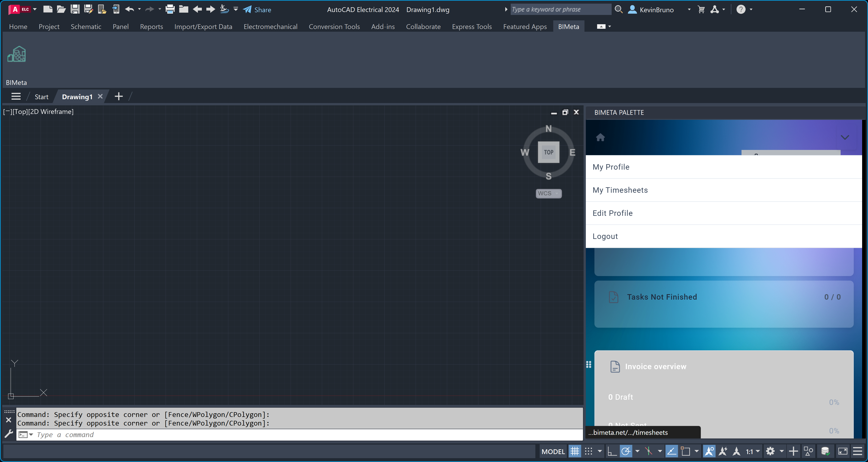
Task: Open the status bar customization menu
Action: (x=858, y=451)
